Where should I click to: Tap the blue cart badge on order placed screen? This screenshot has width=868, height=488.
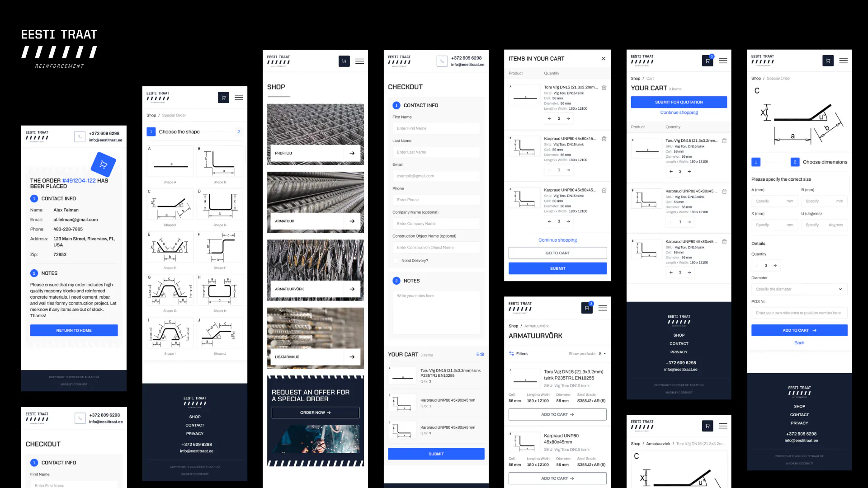coord(104,164)
